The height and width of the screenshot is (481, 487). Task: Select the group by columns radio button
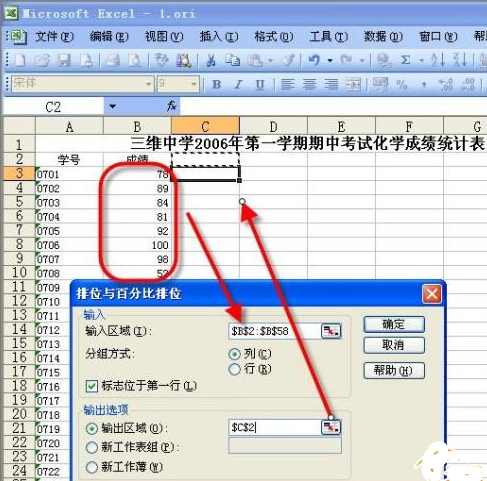click(235, 354)
